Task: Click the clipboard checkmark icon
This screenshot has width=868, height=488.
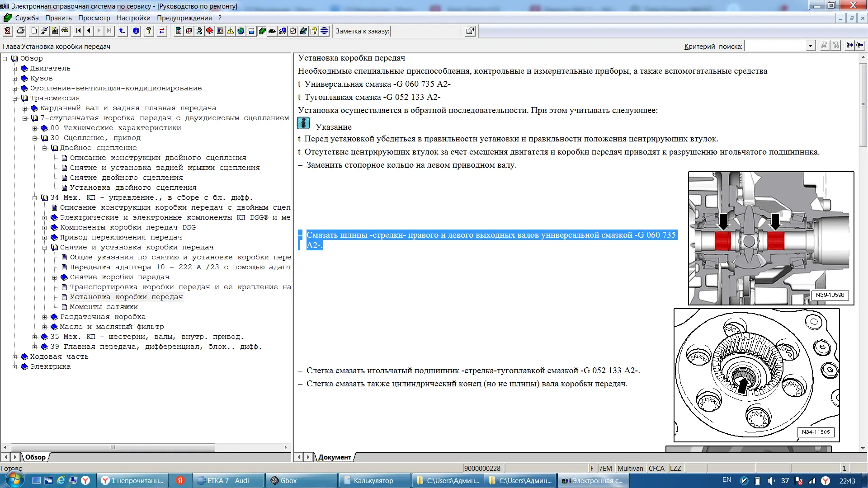Action: [x=293, y=31]
